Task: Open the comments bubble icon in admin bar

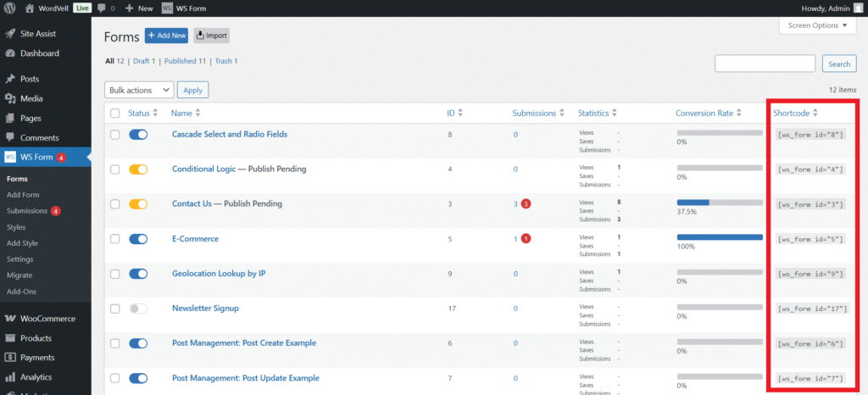Action: (102, 8)
